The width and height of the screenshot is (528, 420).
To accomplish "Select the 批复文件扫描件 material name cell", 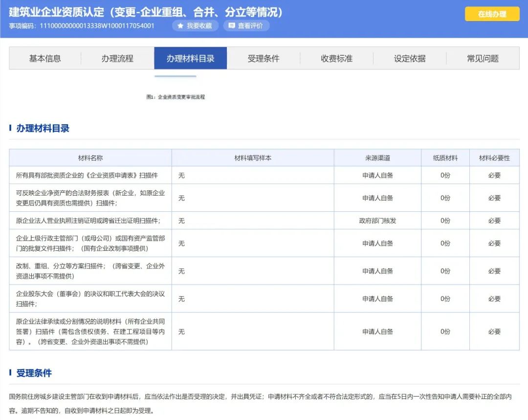I will pos(90,243).
